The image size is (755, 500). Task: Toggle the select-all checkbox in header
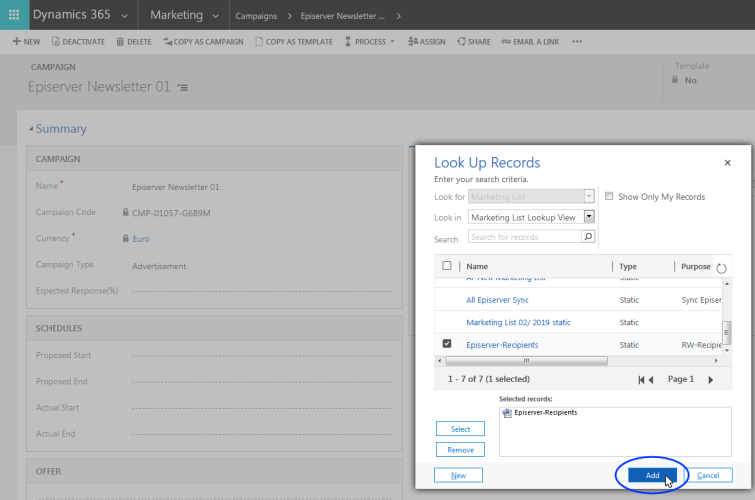[447, 265]
